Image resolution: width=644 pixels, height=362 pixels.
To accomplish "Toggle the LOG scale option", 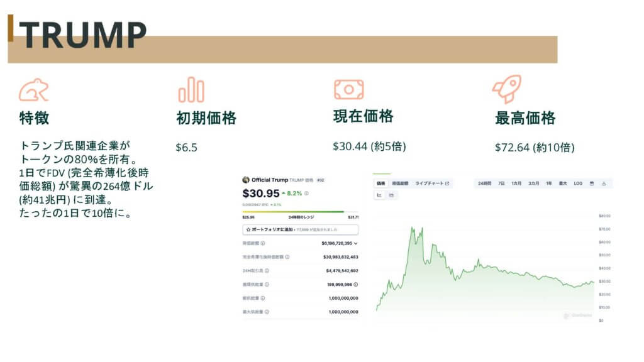I will click(579, 184).
